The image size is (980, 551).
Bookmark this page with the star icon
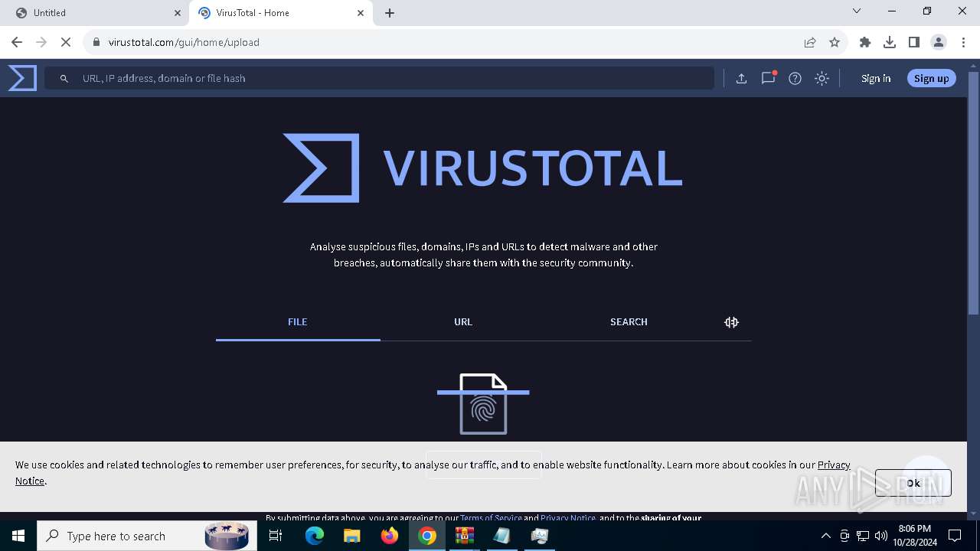pyautogui.click(x=835, y=42)
